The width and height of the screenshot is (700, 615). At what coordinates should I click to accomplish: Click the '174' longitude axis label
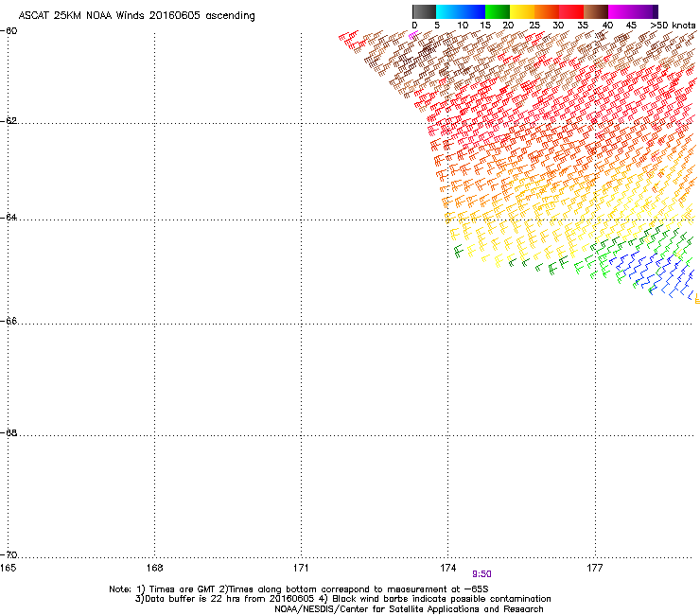(447, 568)
